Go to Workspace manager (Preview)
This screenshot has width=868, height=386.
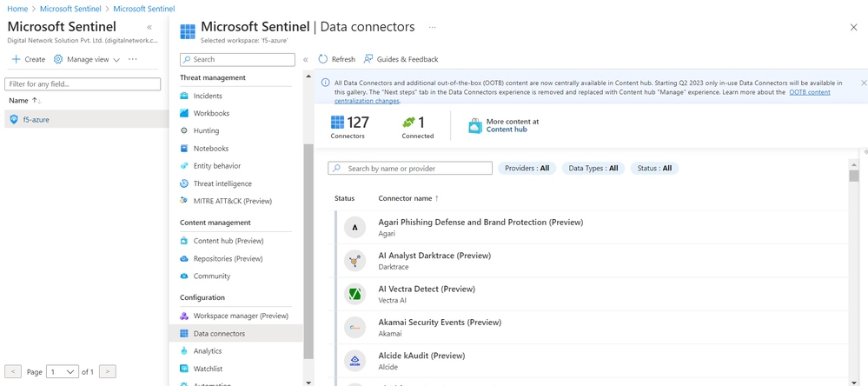tap(240, 316)
